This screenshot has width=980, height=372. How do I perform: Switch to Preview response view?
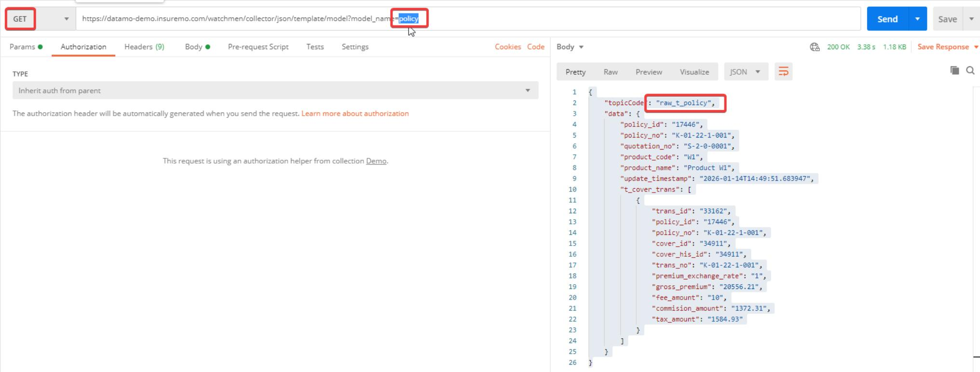coord(649,72)
